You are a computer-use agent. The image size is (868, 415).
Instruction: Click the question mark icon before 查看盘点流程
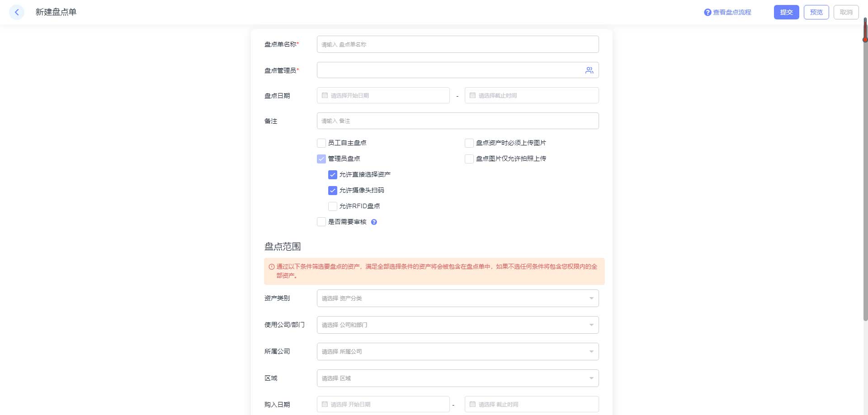coord(707,12)
